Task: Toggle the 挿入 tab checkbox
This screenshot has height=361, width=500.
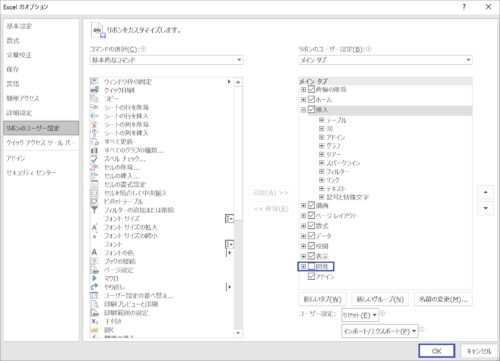Action: pyautogui.click(x=311, y=110)
